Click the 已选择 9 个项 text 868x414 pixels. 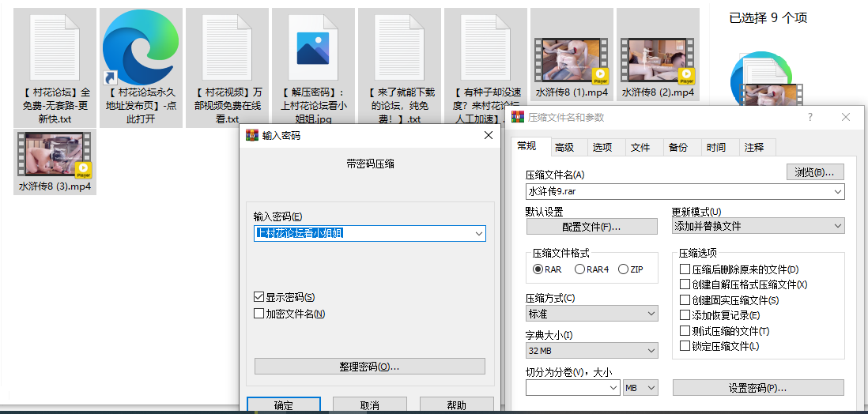[x=768, y=17]
